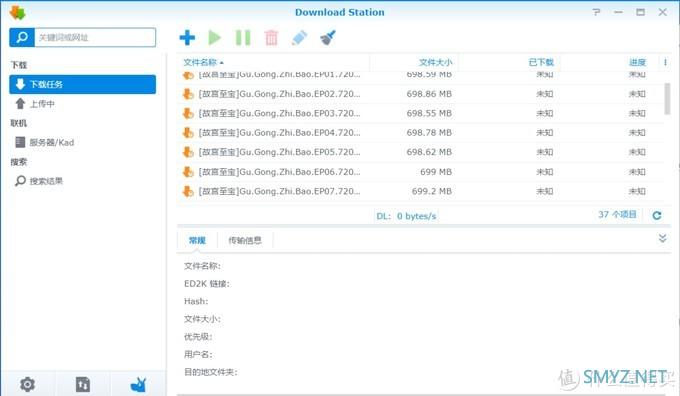Open the column options menu dots
This screenshot has height=396, width=680.
(665, 62)
